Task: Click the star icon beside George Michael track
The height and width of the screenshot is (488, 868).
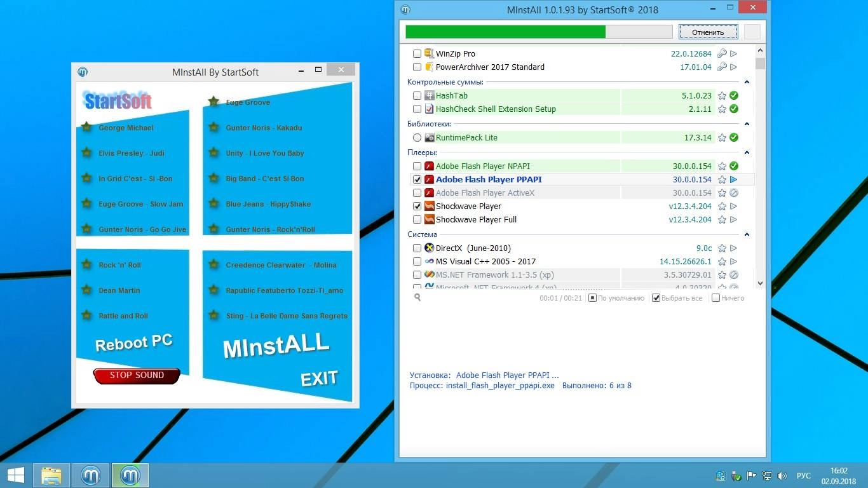Action: tap(86, 127)
